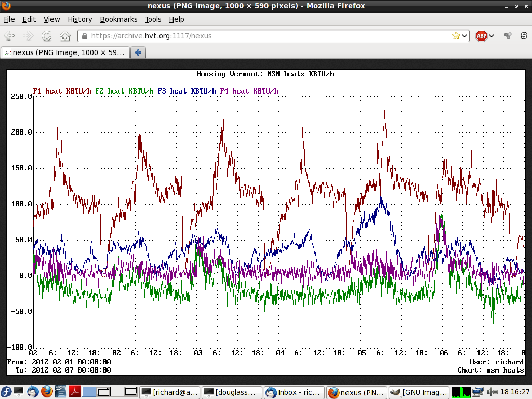Click the 'F1 heat KBTU/h' legend label
Screen dimensions: 532x399
click(62, 91)
